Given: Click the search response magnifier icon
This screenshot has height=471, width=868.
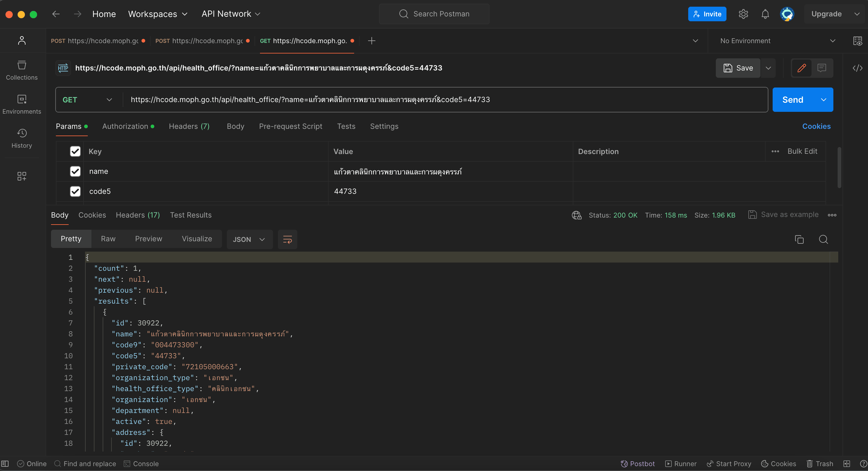Looking at the screenshot, I should pos(823,239).
